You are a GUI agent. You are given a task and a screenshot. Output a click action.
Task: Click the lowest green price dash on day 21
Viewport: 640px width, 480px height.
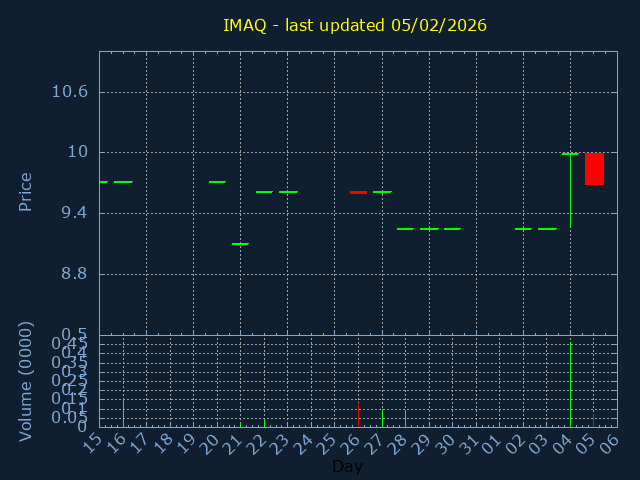click(240, 244)
